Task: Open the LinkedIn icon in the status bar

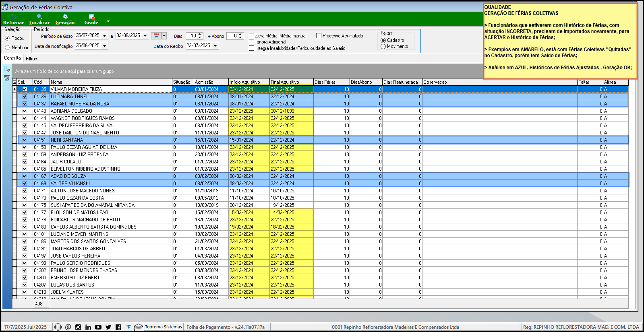Action: 88,327
